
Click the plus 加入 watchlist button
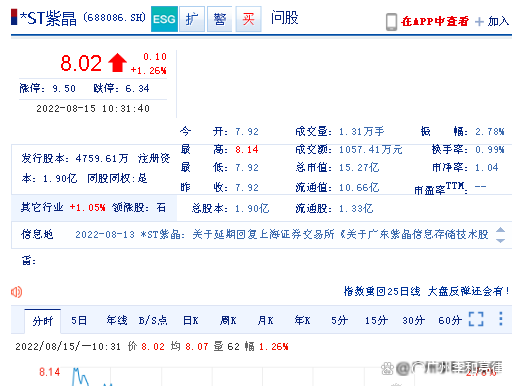click(493, 21)
